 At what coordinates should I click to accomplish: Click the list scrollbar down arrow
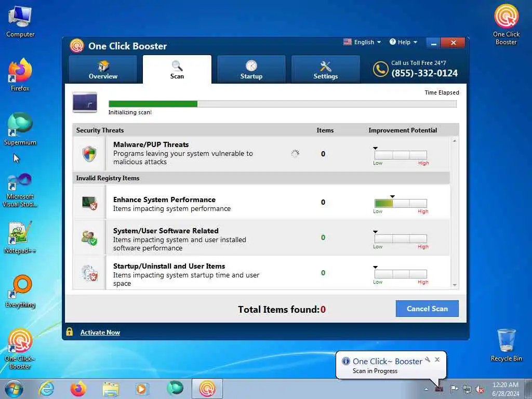[x=455, y=285]
